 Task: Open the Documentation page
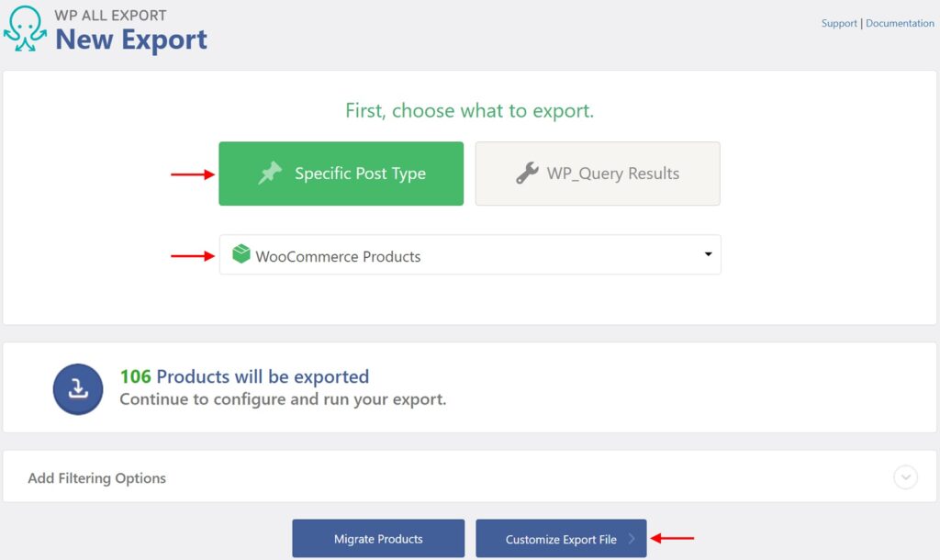(900, 23)
